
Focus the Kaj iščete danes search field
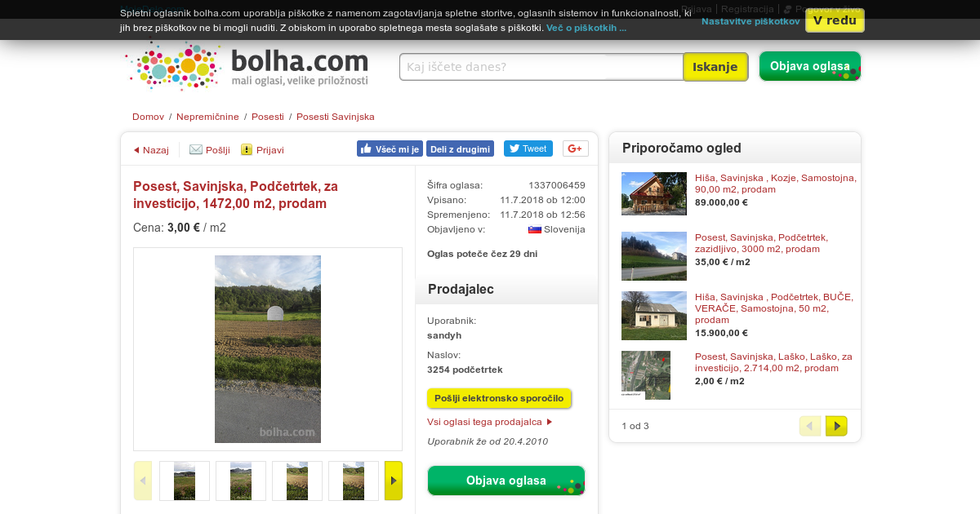tap(541, 67)
